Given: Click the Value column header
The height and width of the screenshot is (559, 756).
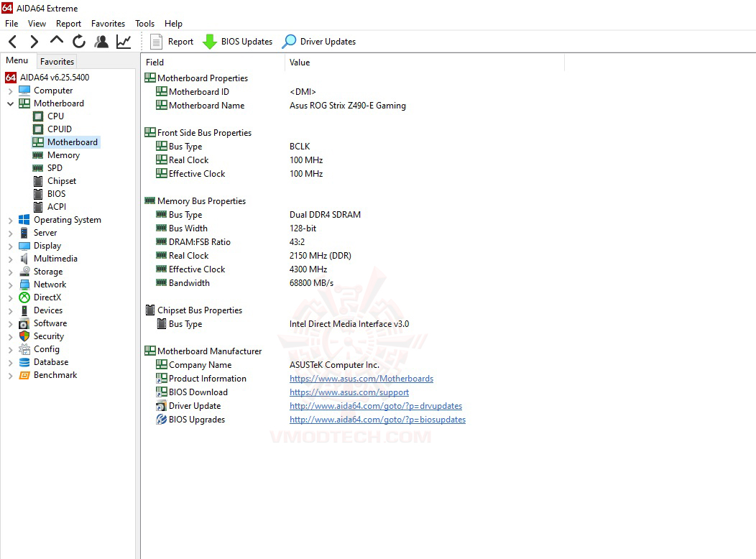Looking at the screenshot, I should coord(424,63).
